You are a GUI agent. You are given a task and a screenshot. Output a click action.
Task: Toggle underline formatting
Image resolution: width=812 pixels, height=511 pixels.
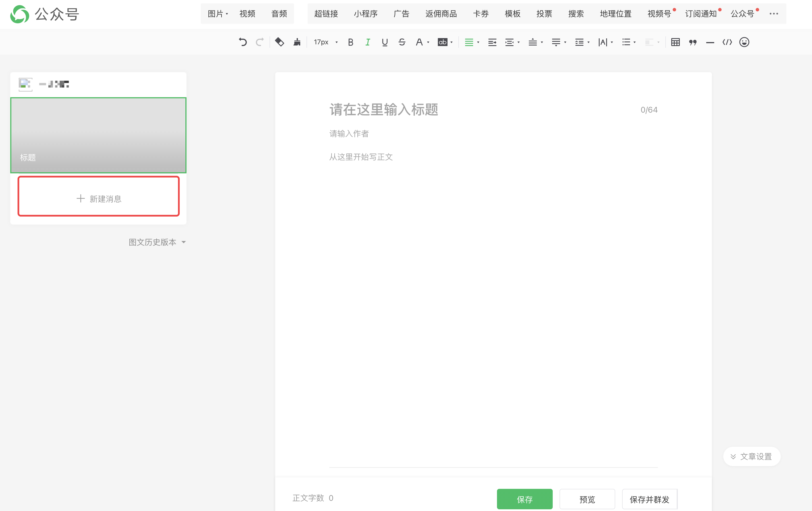point(384,42)
